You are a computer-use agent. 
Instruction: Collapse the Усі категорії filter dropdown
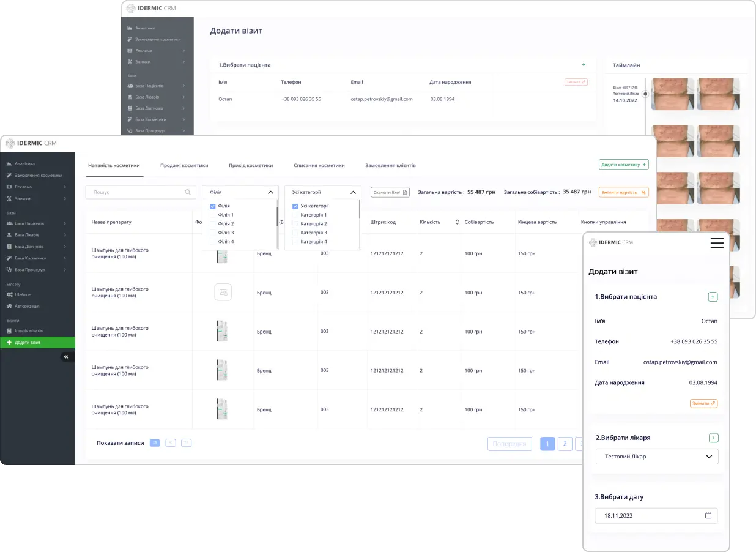coord(353,192)
